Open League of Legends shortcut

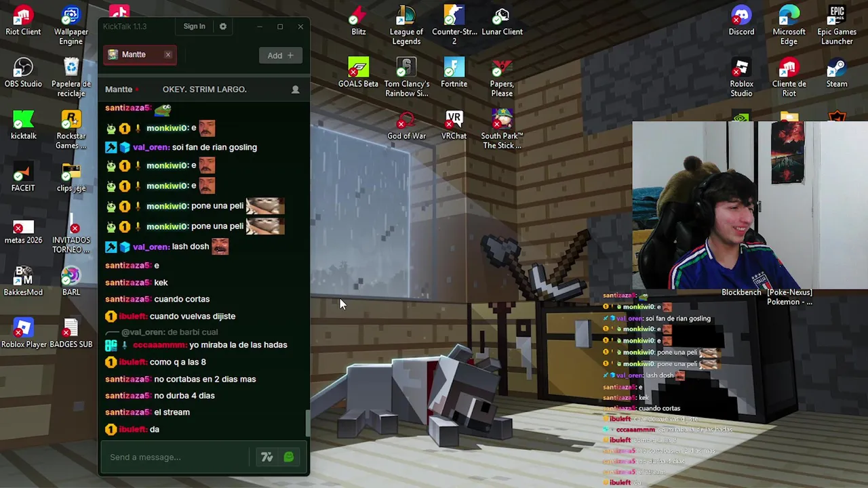(406, 25)
